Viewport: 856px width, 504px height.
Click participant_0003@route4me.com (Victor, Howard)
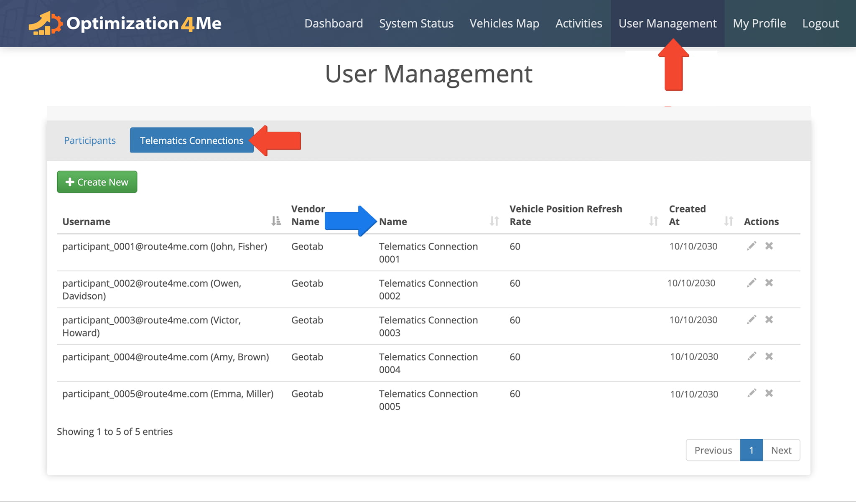pyautogui.click(x=151, y=326)
